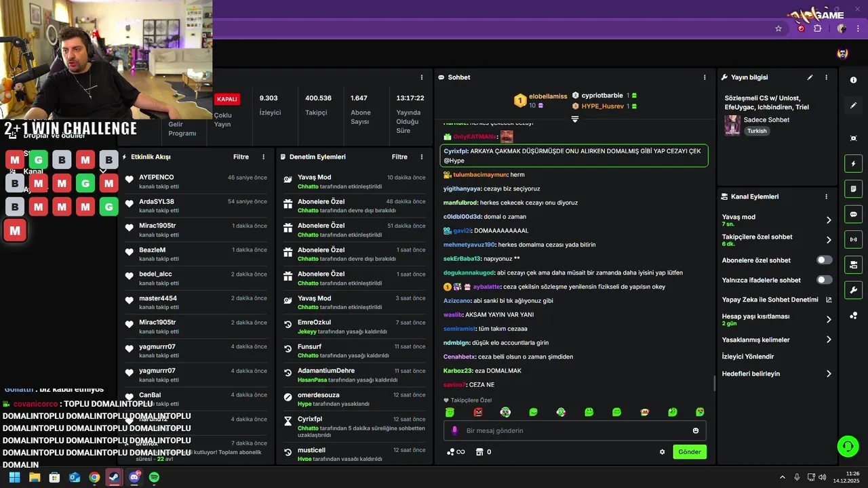Open Filtre dropdown in Denetim Eylemleri
The image size is (868, 488).
(x=399, y=157)
